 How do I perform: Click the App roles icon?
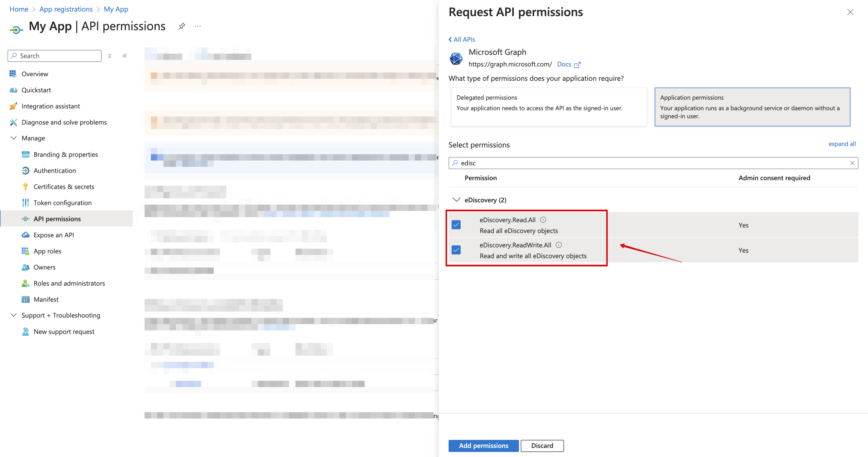point(26,251)
